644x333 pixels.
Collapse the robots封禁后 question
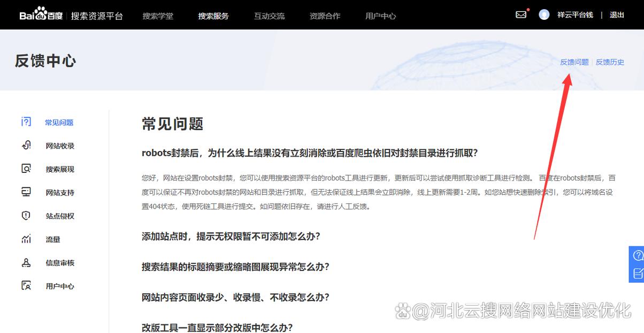[309, 153]
